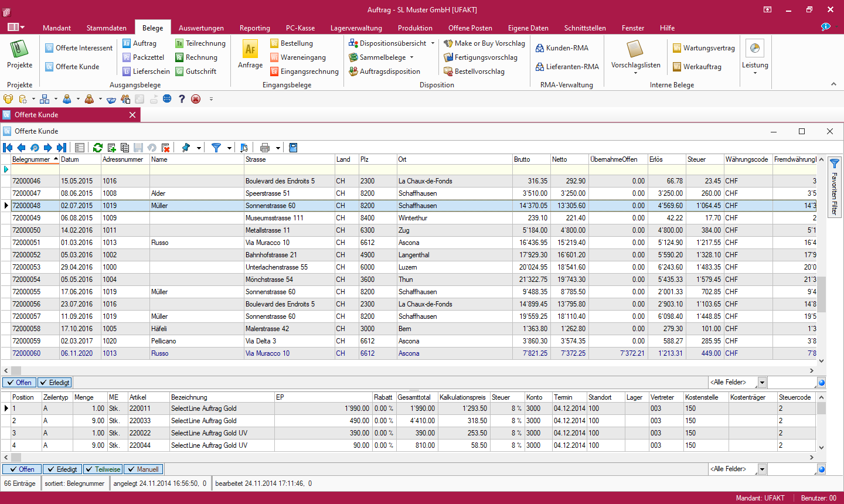Open the dropdown arrow beside the filter funnel
Screen dimensions: 844x504
tap(229, 148)
